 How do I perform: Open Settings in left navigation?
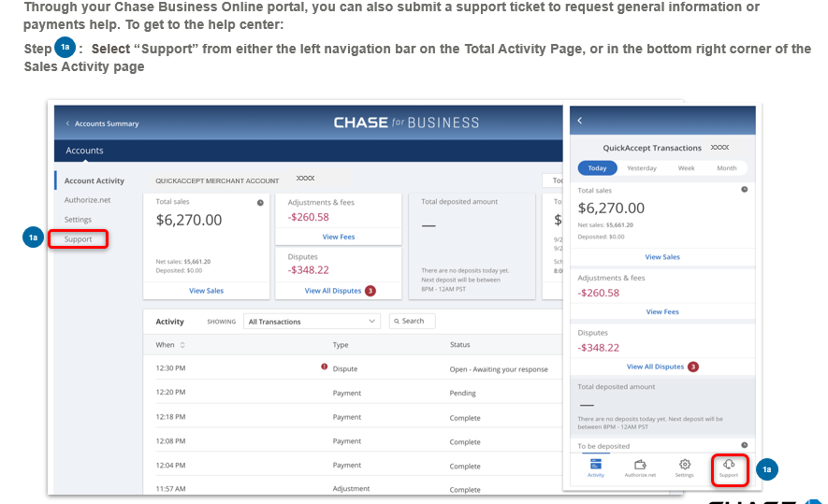click(x=78, y=220)
